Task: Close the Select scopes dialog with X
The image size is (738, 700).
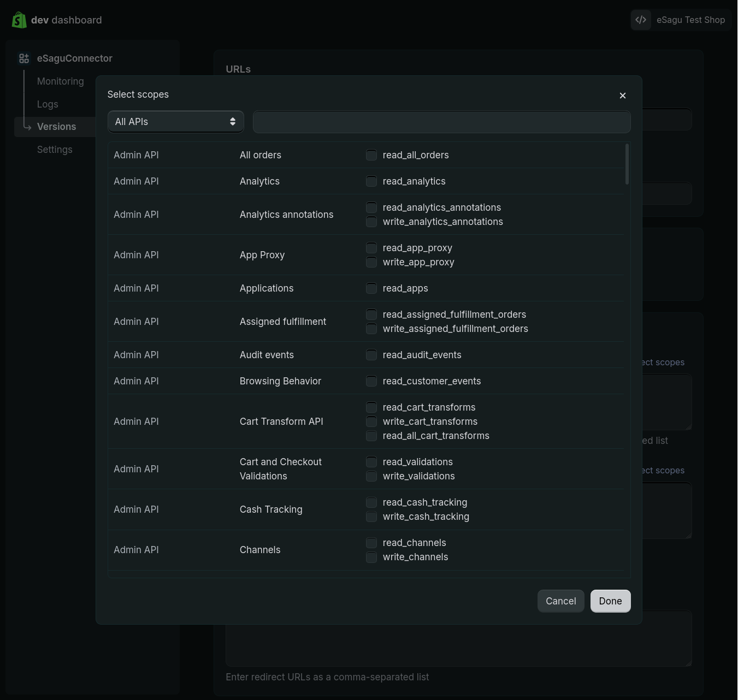Action: 623,96
